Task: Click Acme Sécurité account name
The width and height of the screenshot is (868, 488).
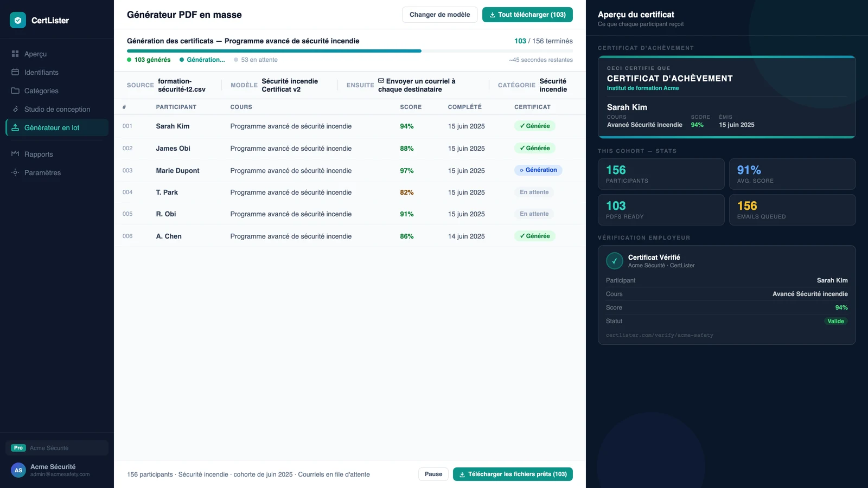Action: (53, 467)
